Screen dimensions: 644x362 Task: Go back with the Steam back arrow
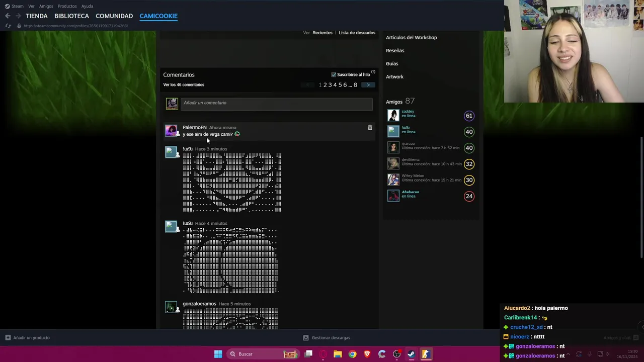8,16
